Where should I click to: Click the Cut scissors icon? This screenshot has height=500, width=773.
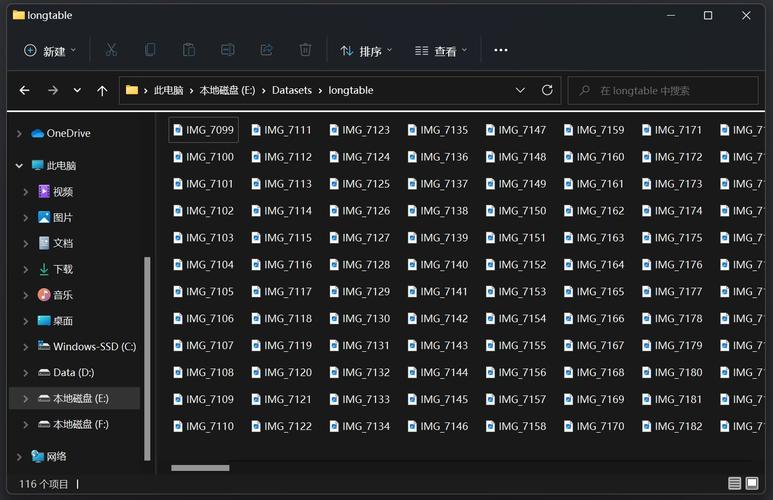tap(111, 50)
